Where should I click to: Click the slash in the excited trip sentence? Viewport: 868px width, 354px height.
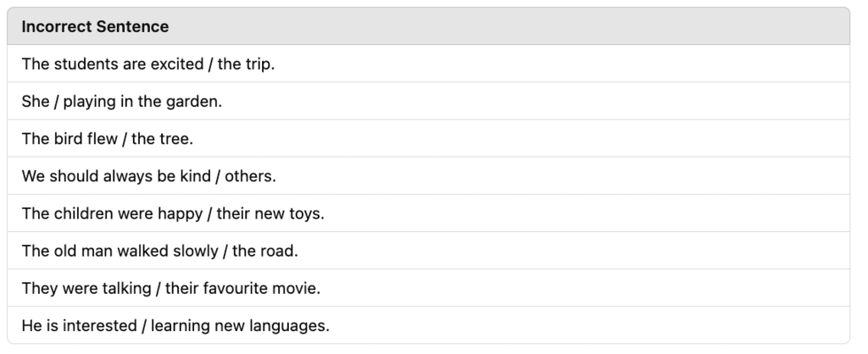[x=211, y=64]
